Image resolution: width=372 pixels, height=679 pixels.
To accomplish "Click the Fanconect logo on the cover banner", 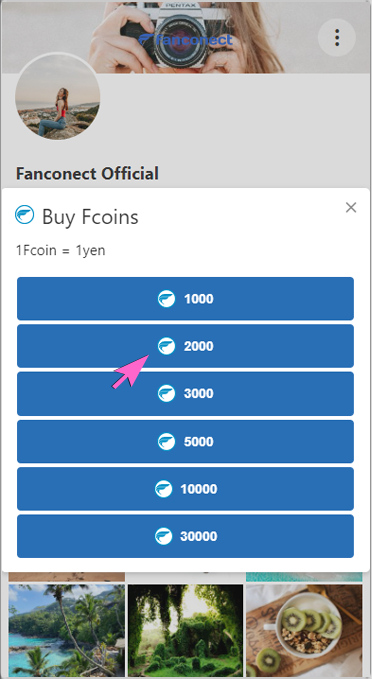I will [x=186, y=40].
